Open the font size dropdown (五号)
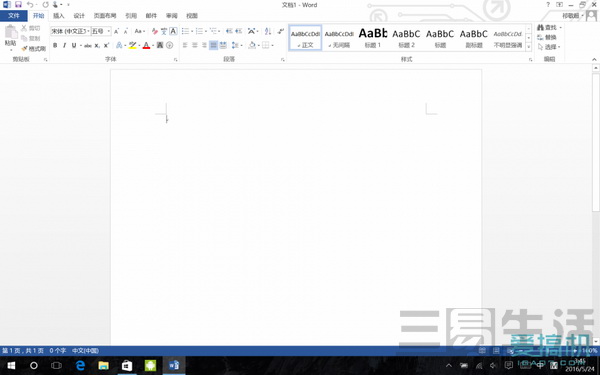Image resolution: width=600 pixels, height=375 pixels. [x=109, y=31]
